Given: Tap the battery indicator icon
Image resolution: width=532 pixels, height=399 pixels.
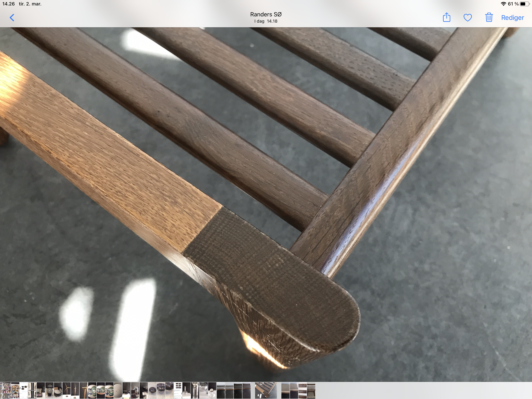Looking at the screenshot, I should coord(525,4).
